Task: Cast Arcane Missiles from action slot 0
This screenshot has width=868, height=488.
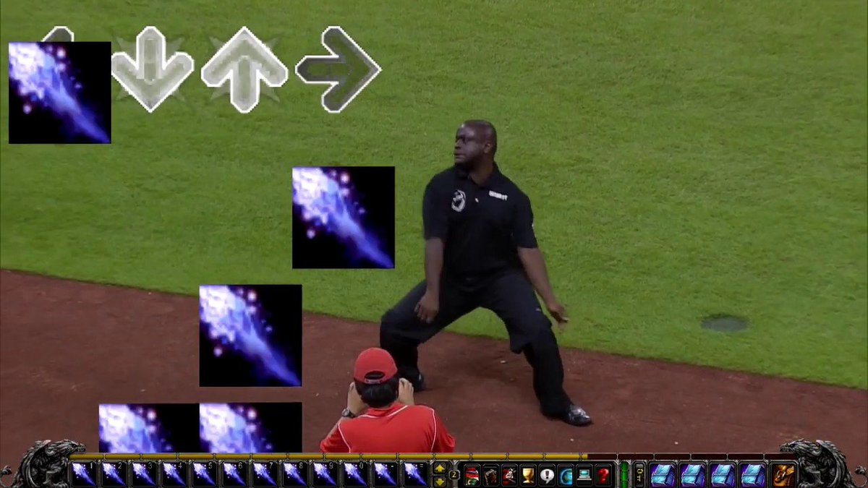Action: [356, 474]
